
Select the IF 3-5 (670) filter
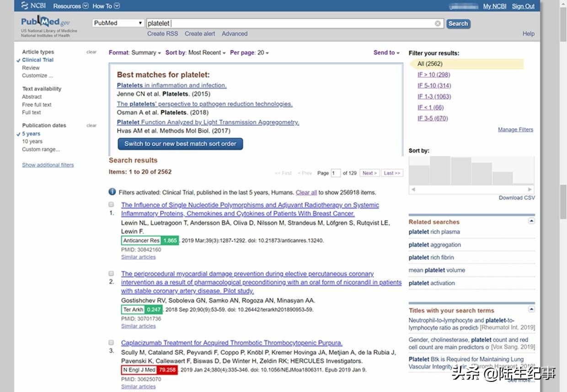coord(433,118)
